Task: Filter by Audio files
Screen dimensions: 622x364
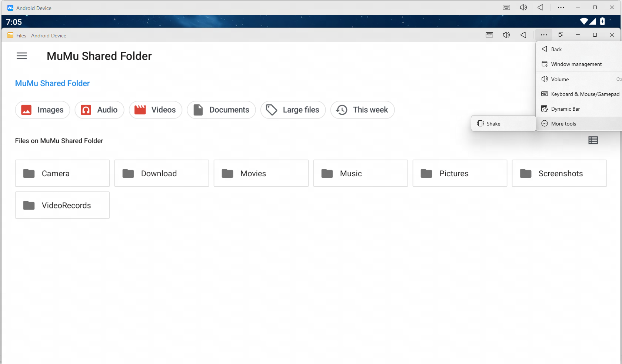Action: click(x=99, y=110)
